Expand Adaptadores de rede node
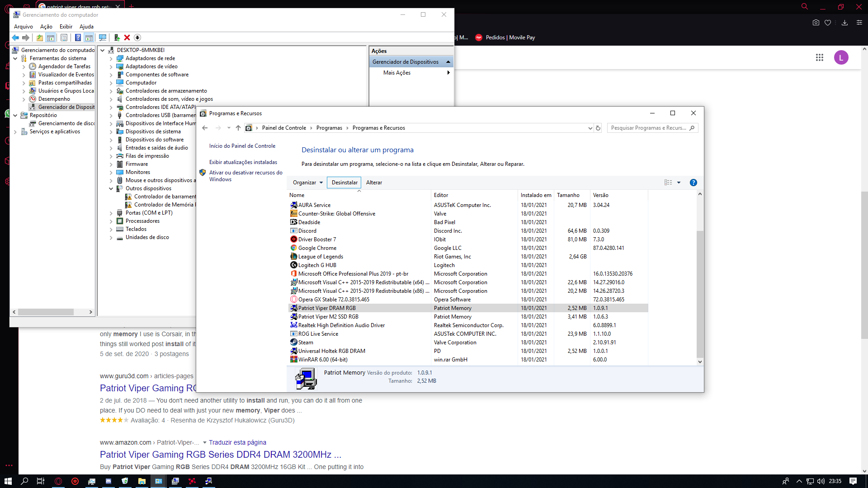 click(111, 59)
